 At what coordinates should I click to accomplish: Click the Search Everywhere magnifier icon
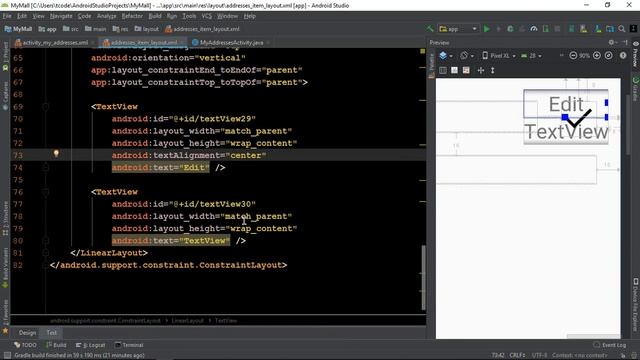622,29
